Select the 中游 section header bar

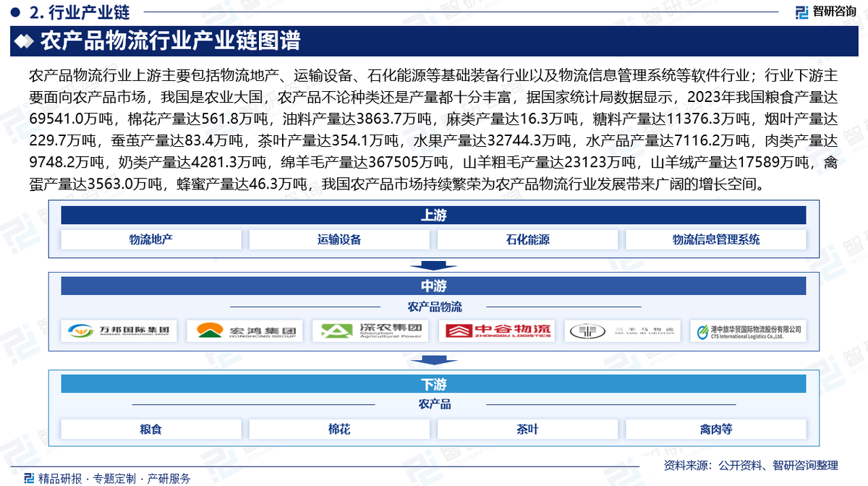click(433, 286)
